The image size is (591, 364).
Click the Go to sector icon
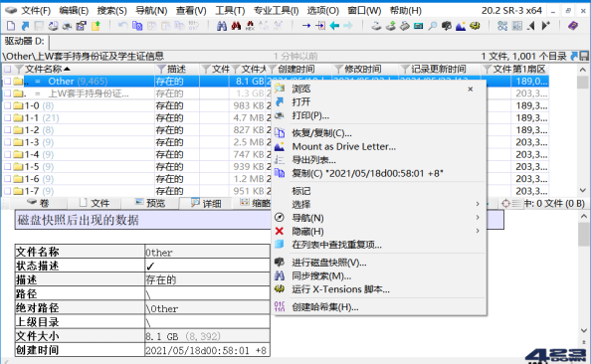pyautogui.click(x=320, y=26)
